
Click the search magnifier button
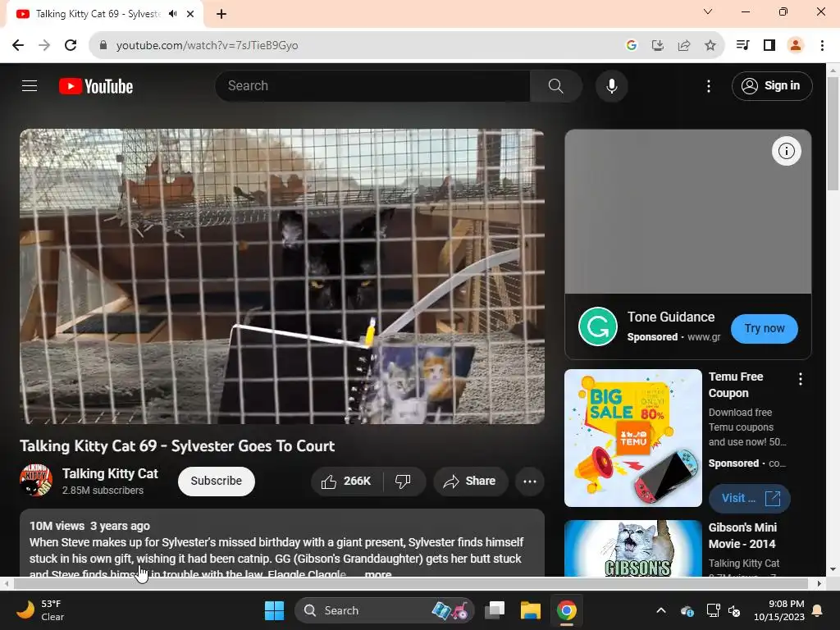[x=555, y=85]
